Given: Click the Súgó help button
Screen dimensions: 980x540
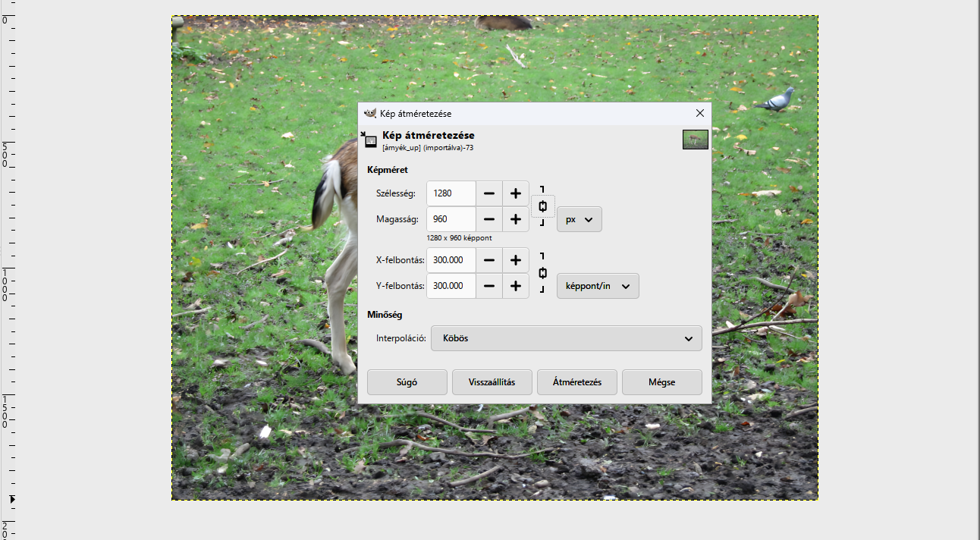Looking at the screenshot, I should click(407, 382).
